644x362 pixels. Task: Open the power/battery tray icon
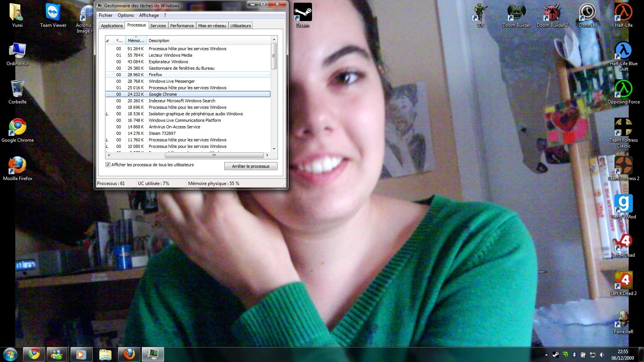tap(583, 355)
